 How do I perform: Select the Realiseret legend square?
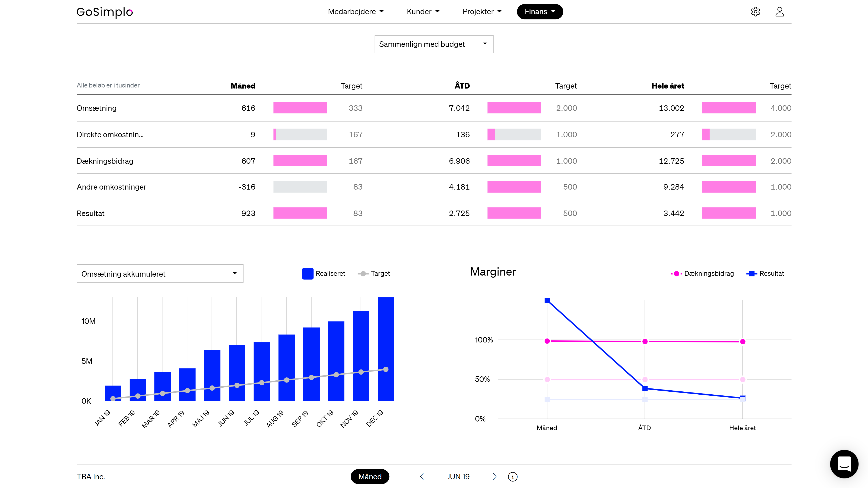click(308, 273)
